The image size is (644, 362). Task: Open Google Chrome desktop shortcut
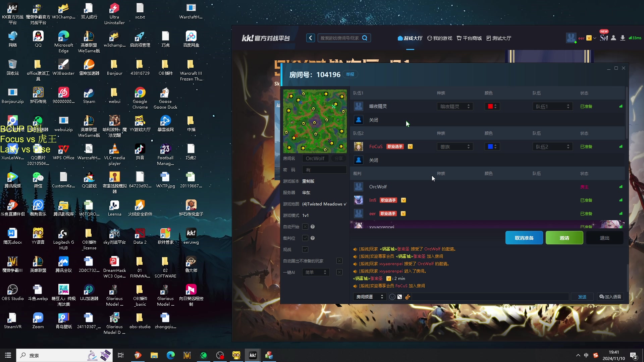click(140, 98)
